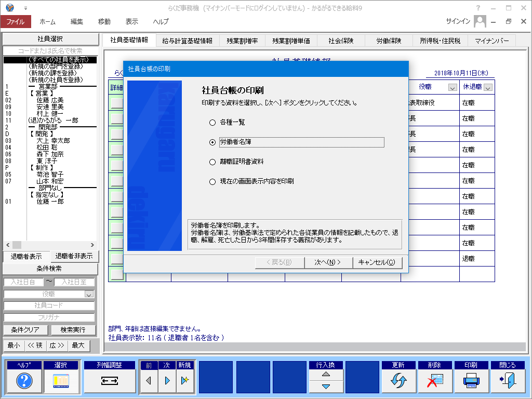Click 次へ(N) button in dialog
The width and height of the screenshot is (532, 399).
coord(328,262)
